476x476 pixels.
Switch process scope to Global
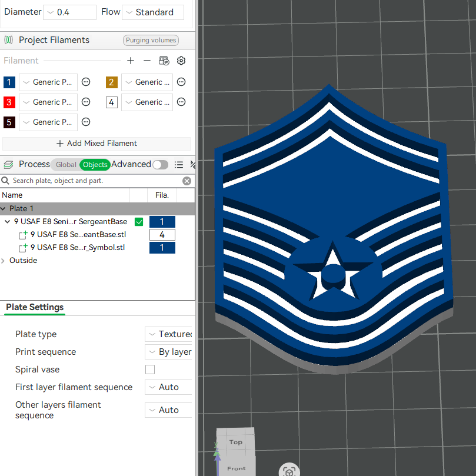click(x=66, y=165)
